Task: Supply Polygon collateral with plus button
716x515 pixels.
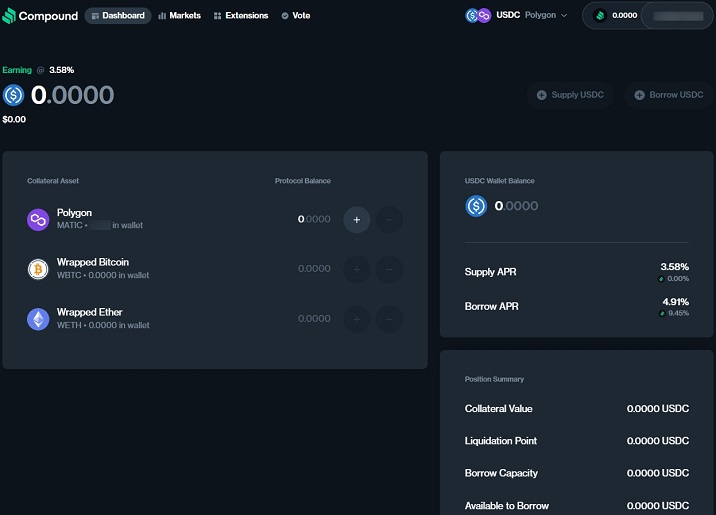Action: point(357,219)
